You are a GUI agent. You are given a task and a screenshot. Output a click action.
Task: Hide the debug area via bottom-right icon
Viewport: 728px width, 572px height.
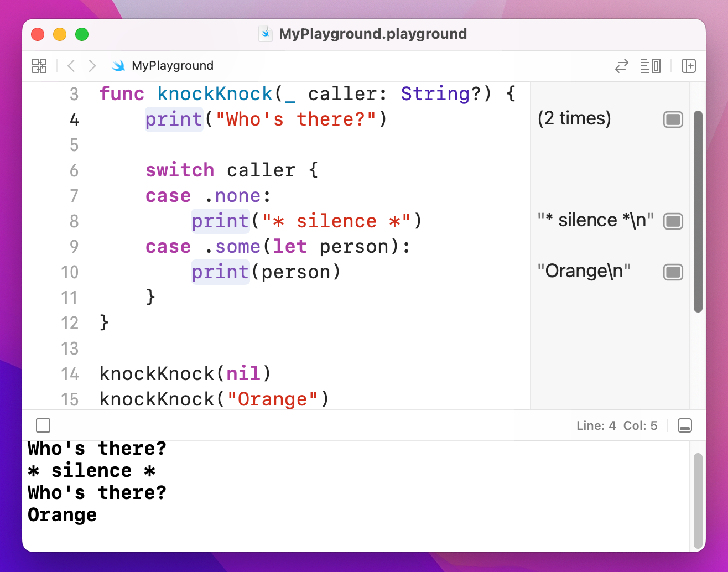click(685, 425)
